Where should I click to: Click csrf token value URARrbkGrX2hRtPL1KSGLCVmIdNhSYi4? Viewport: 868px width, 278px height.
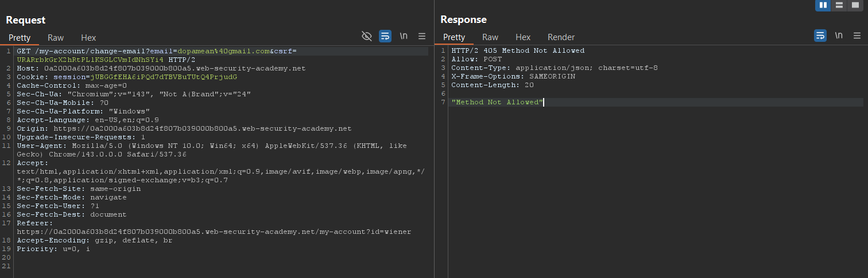tap(90, 60)
